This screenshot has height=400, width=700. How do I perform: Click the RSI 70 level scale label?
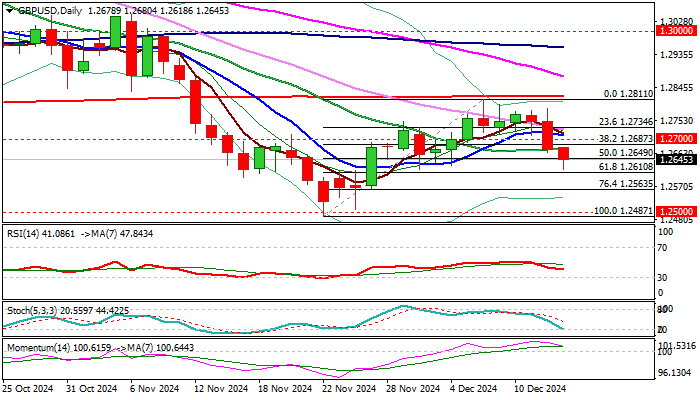click(x=663, y=247)
